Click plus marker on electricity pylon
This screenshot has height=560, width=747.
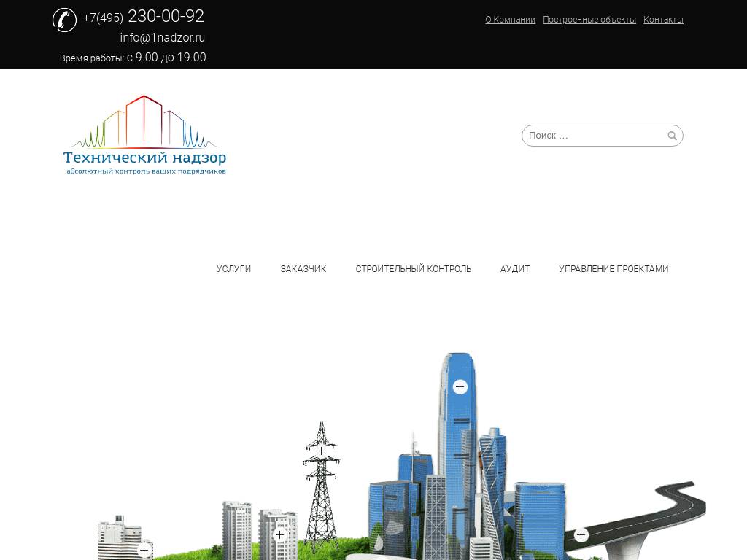(x=321, y=451)
